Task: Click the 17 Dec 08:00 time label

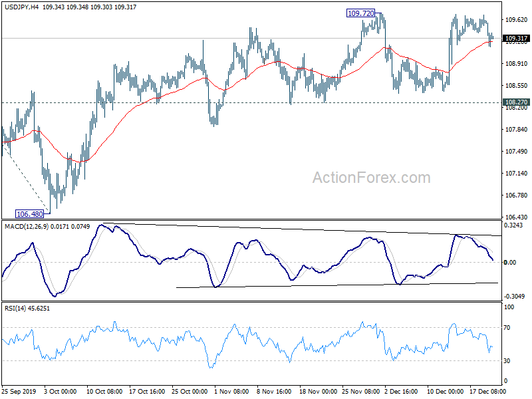Action: tap(488, 391)
